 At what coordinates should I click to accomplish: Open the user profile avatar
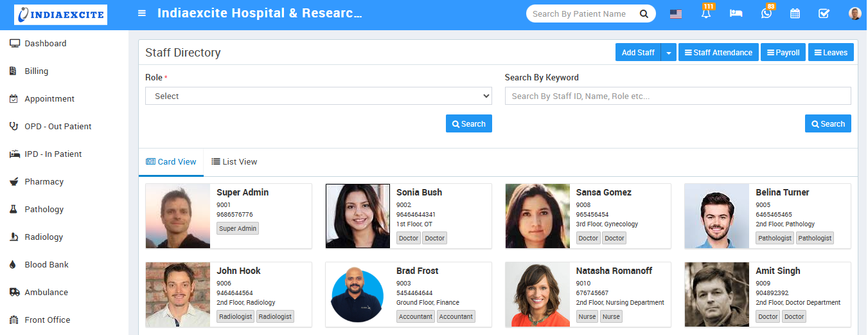point(855,14)
